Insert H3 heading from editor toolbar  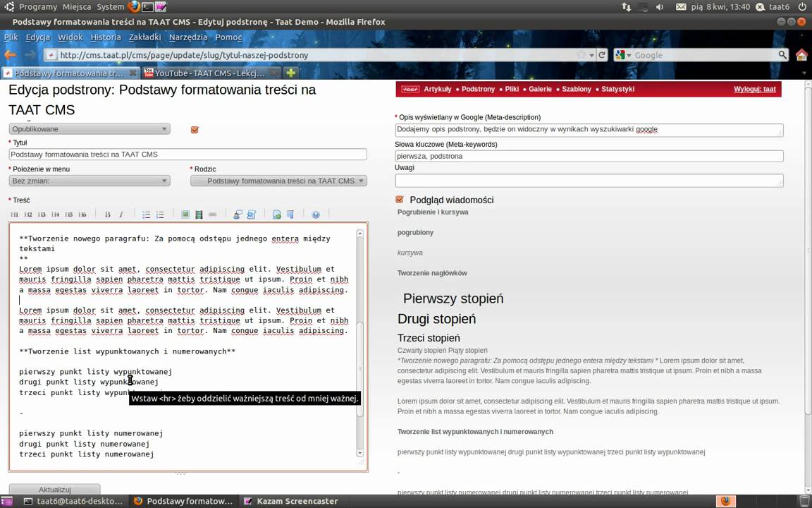click(x=42, y=214)
